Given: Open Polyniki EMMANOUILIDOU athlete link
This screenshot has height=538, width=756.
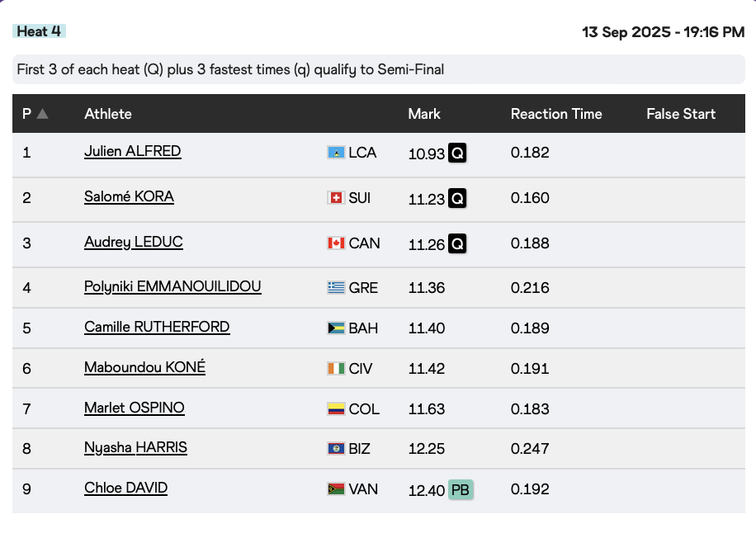Looking at the screenshot, I should tap(172, 287).
